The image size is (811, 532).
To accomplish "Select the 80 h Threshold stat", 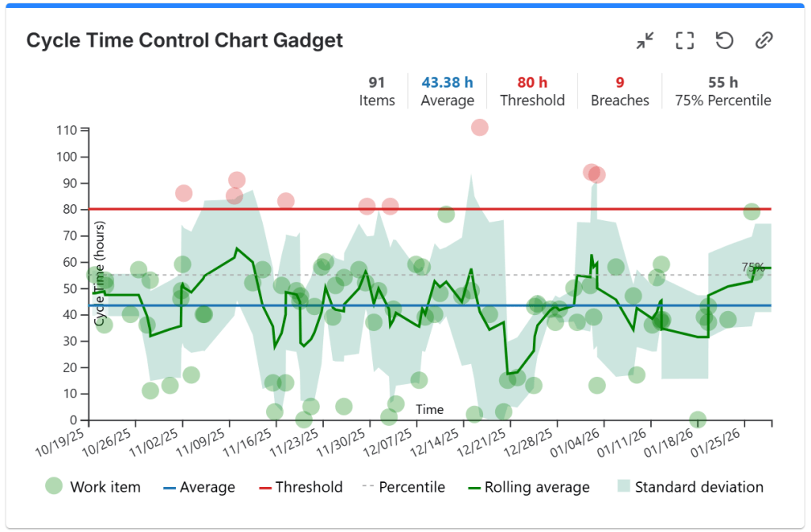I will click(532, 91).
